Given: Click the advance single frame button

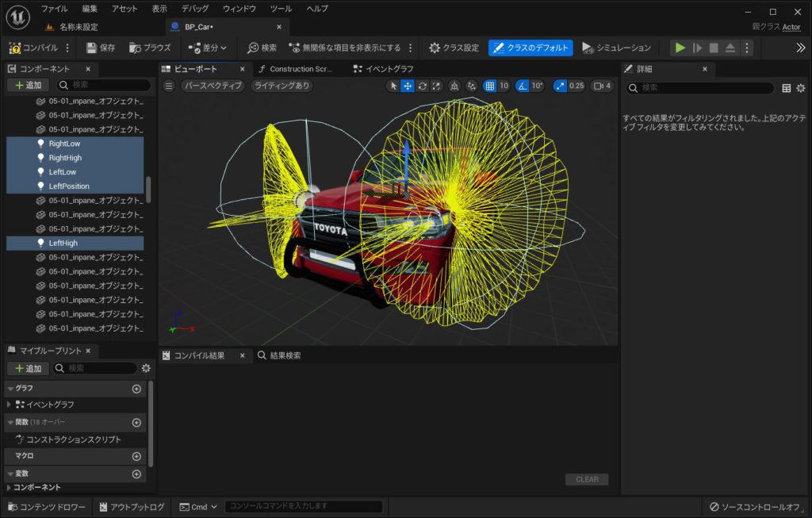Looking at the screenshot, I should click(x=697, y=48).
